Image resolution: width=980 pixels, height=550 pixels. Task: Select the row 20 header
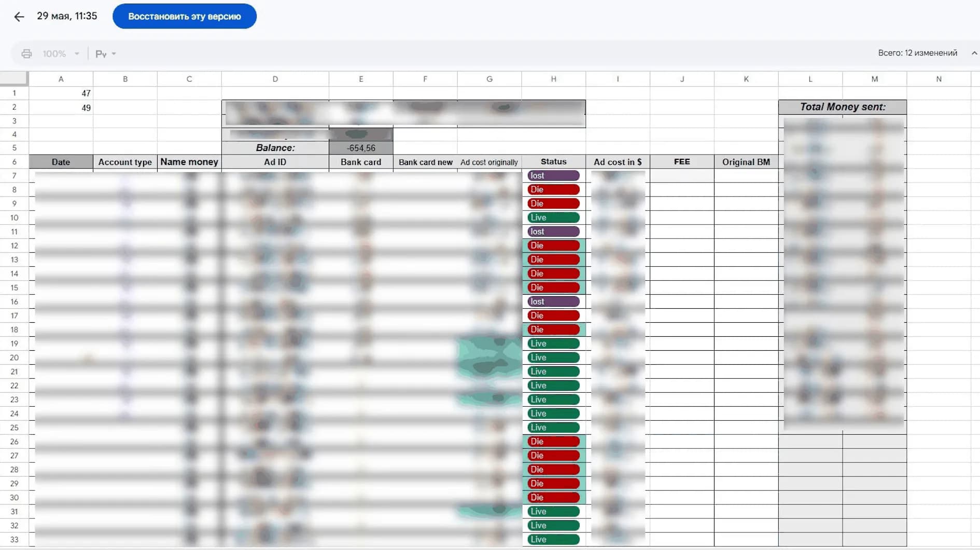coord(14,357)
